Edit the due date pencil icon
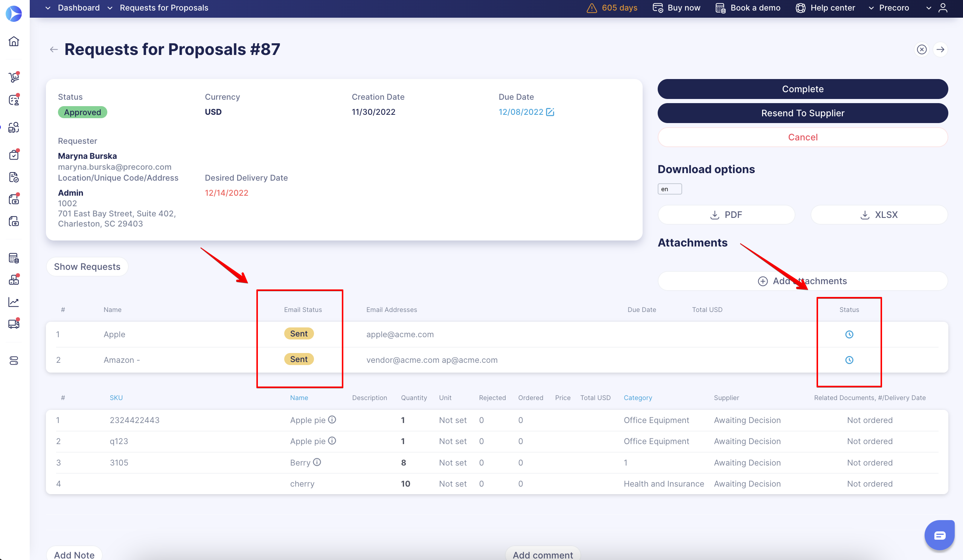 point(550,112)
